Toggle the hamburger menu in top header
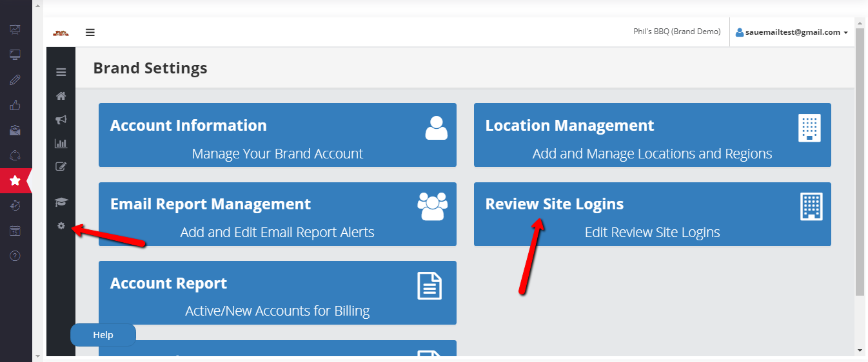The width and height of the screenshot is (868, 362). click(x=90, y=32)
